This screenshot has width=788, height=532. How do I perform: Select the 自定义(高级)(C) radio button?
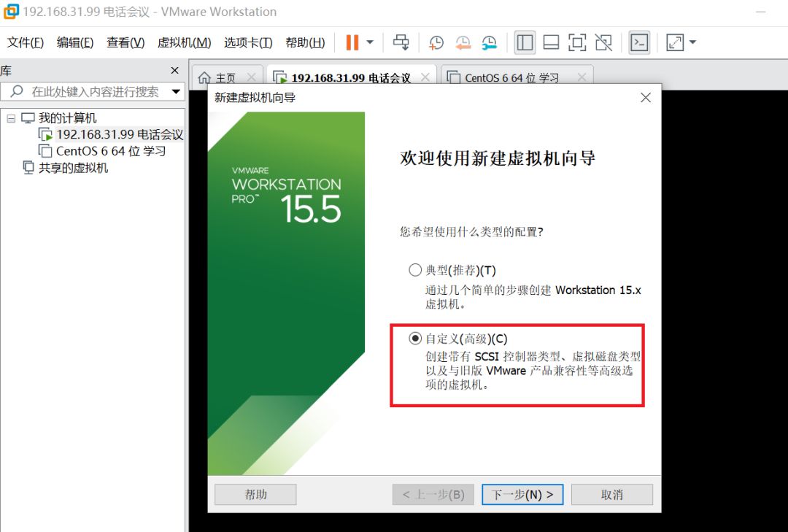[415, 339]
